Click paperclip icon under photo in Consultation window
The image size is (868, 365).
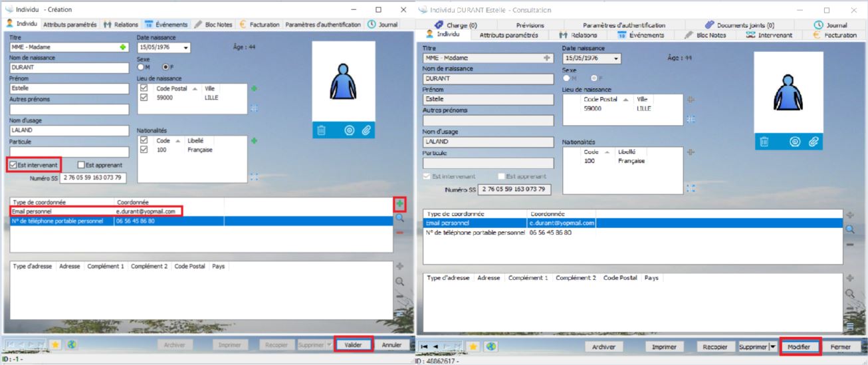pos(813,142)
